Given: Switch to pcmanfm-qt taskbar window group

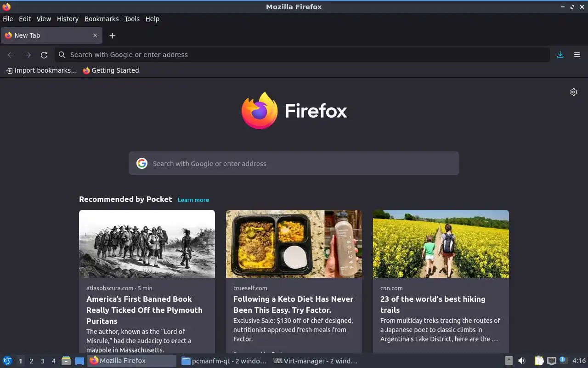Looking at the screenshot, I should (224, 361).
